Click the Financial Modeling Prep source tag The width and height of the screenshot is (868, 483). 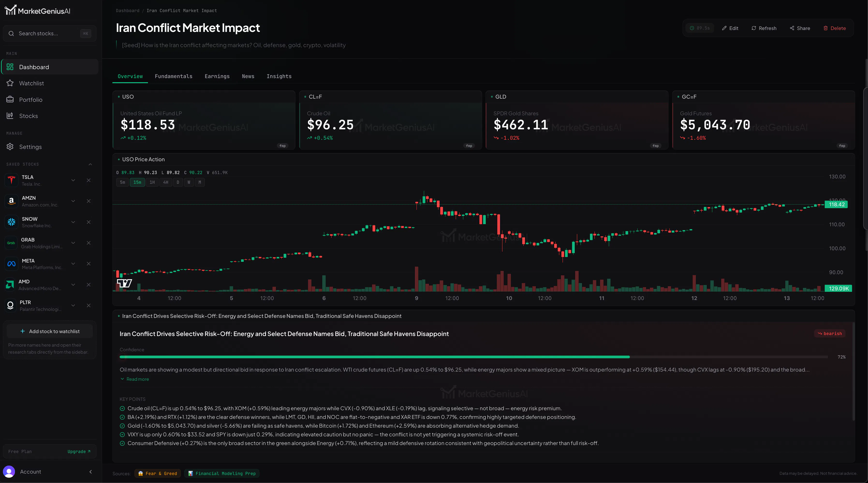(222, 473)
